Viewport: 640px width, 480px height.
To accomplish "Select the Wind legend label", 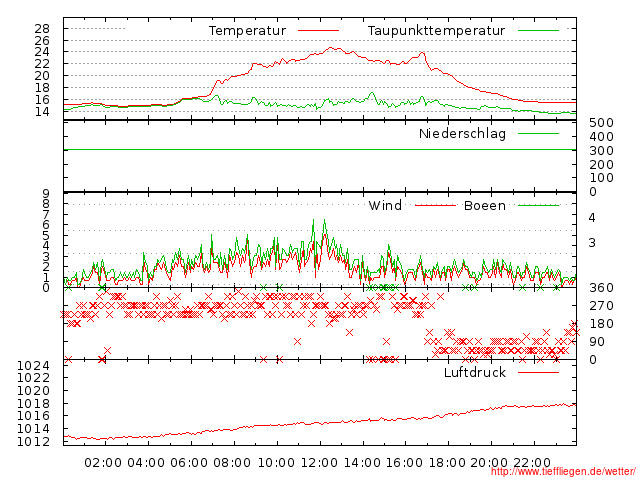I will pos(385,205).
